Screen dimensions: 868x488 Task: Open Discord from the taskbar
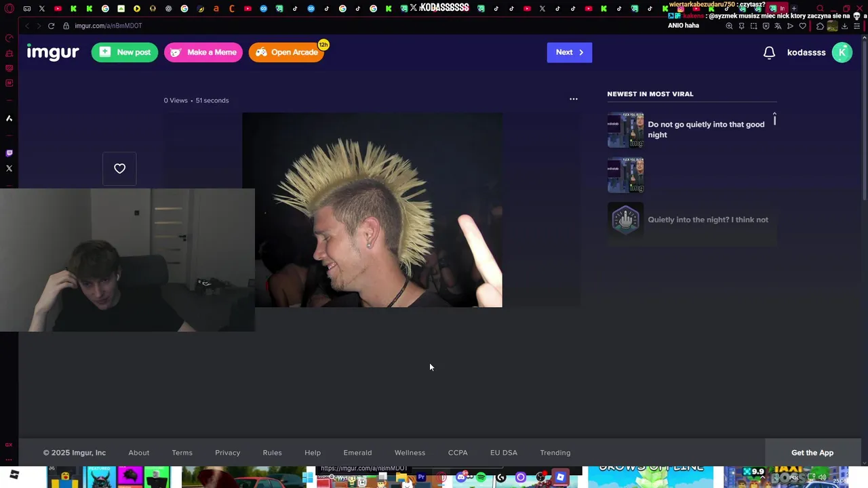462,477
